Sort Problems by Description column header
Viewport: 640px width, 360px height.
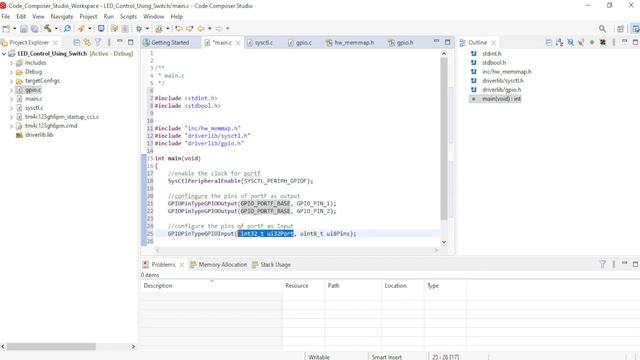point(211,286)
